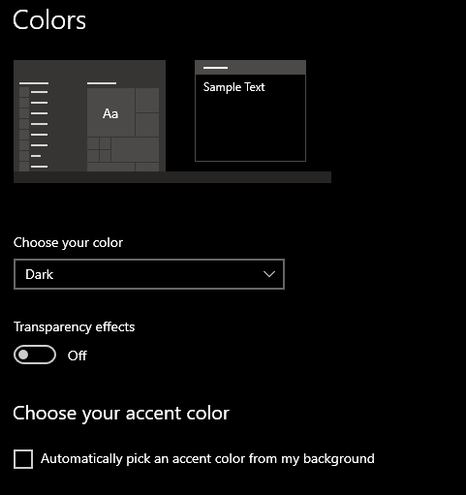This screenshot has height=495, width=466.
Task: Click the Choose your accent color heading
Action: [121, 414]
